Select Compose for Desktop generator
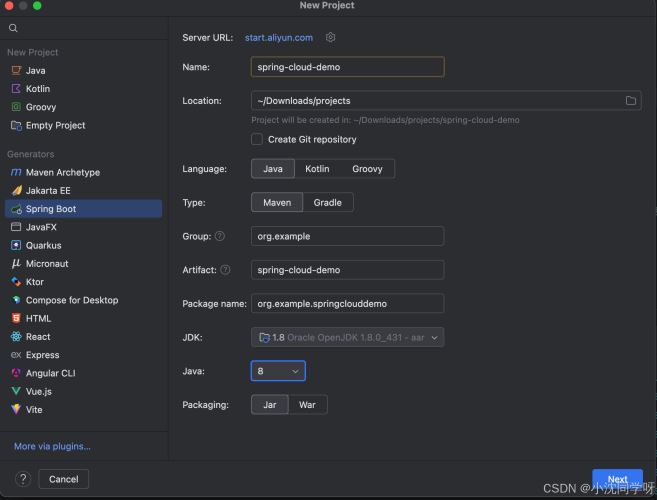This screenshot has width=657, height=500. 83,300
